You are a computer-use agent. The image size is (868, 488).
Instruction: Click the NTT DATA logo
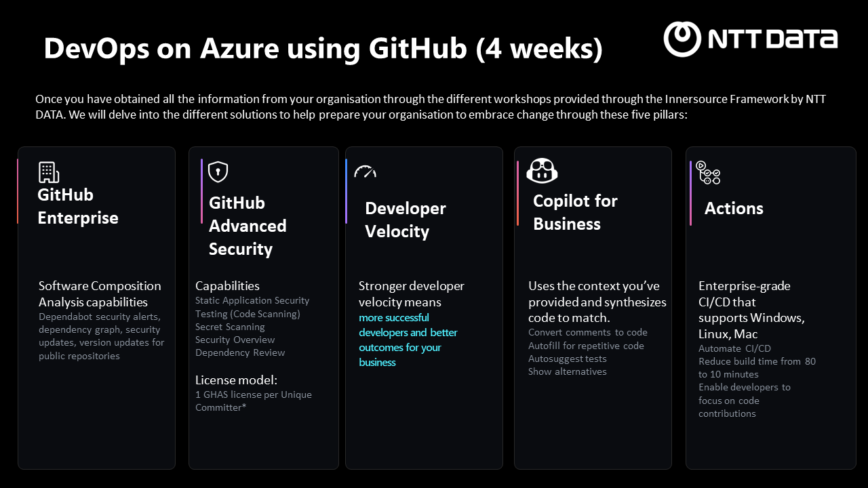tap(750, 39)
